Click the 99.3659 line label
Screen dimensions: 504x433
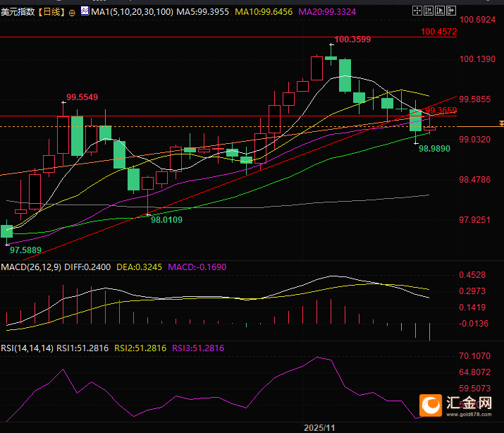pyautogui.click(x=441, y=111)
